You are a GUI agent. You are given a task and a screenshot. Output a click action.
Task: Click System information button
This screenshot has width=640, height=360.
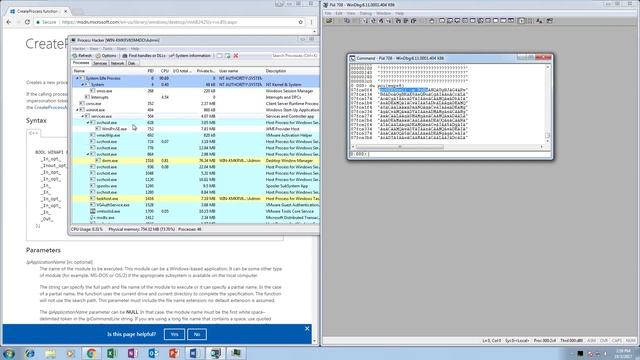190,56
